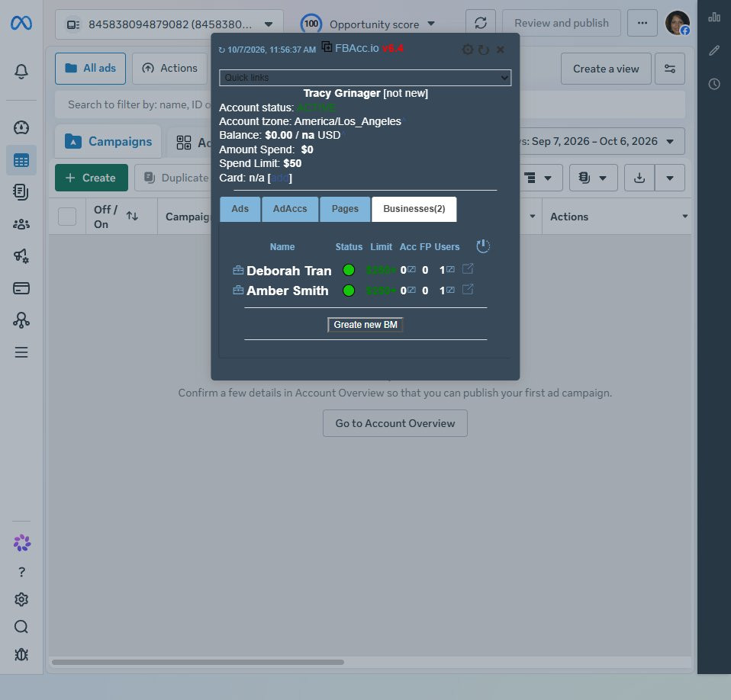This screenshot has height=700, width=731.
Task: Click power-refresh icon in Businesses table header
Action: click(x=483, y=246)
